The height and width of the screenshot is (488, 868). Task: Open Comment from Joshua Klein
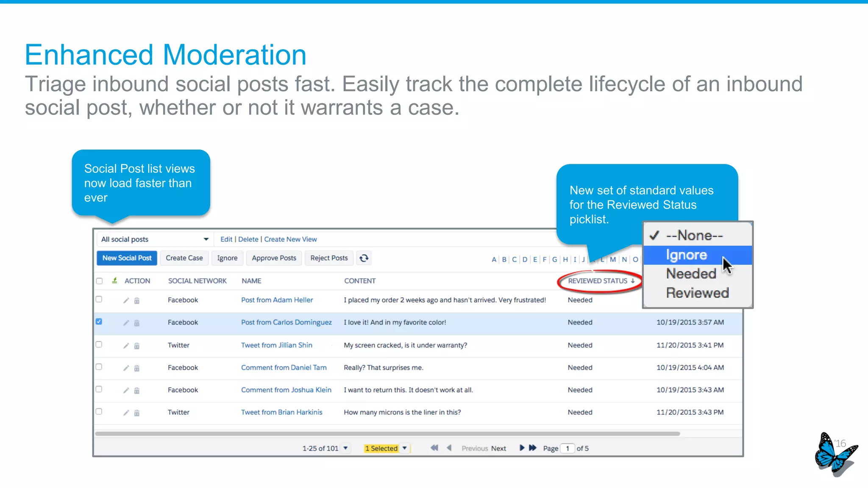click(x=287, y=390)
